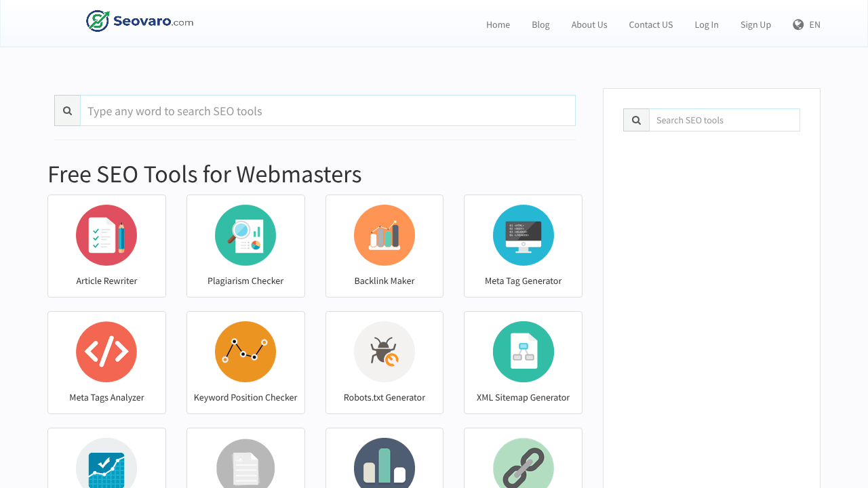Click the Sign Up link
This screenshot has height=488, width=868.
755,24
